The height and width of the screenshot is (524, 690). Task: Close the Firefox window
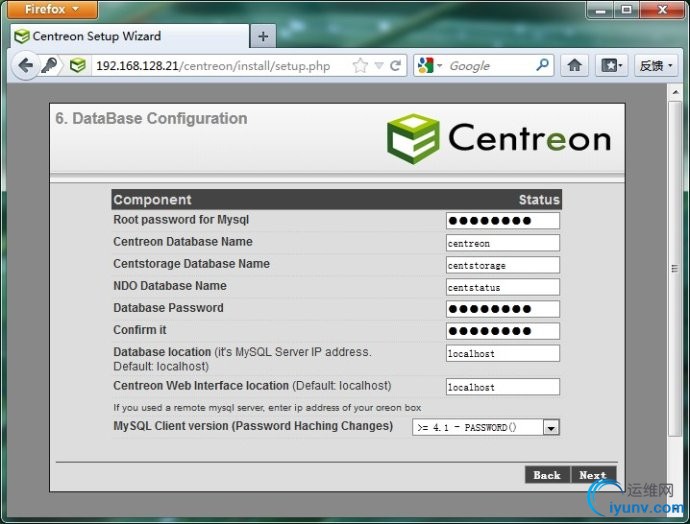(x=662, y=10)
